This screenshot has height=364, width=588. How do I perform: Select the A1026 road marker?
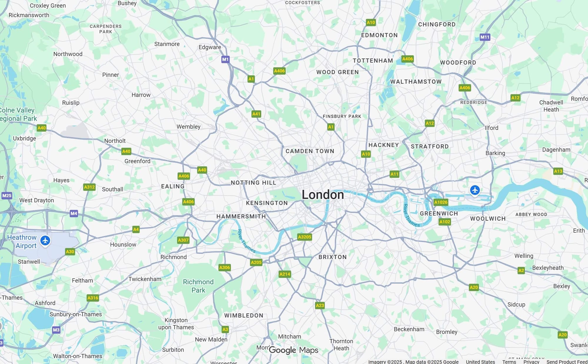tap(441, 202)
